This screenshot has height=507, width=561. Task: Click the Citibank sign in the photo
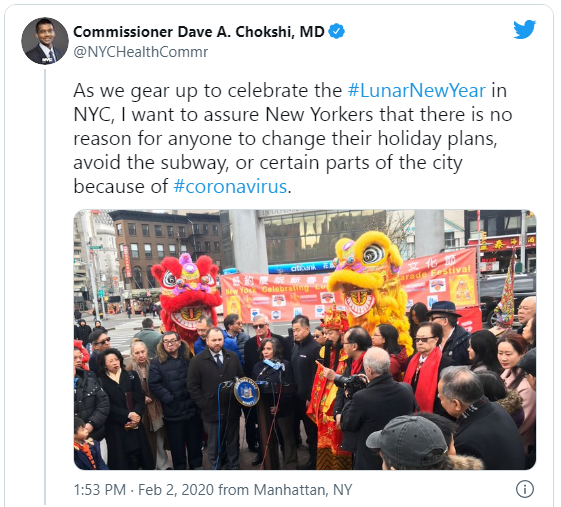click(302, 268)
